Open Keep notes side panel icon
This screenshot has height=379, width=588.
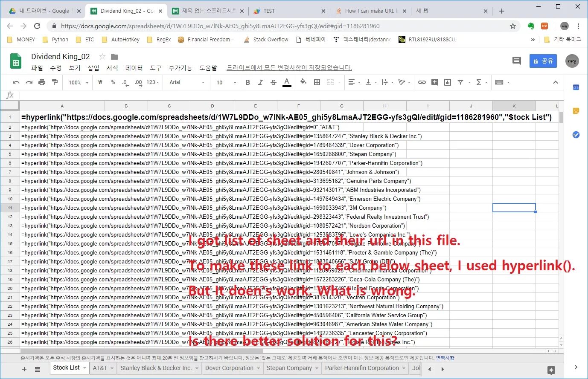576,111
